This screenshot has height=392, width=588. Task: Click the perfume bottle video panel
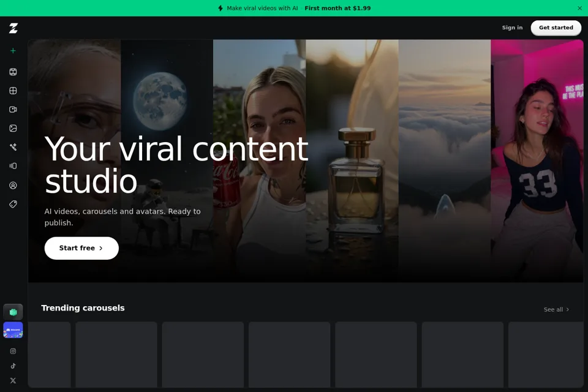point(352,161)
